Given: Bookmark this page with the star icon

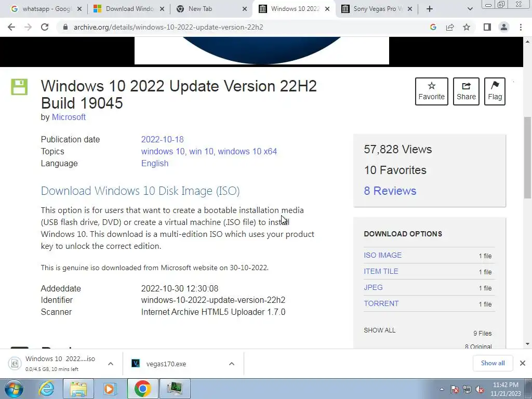Looking at the screenshot, I should point(467,27).
